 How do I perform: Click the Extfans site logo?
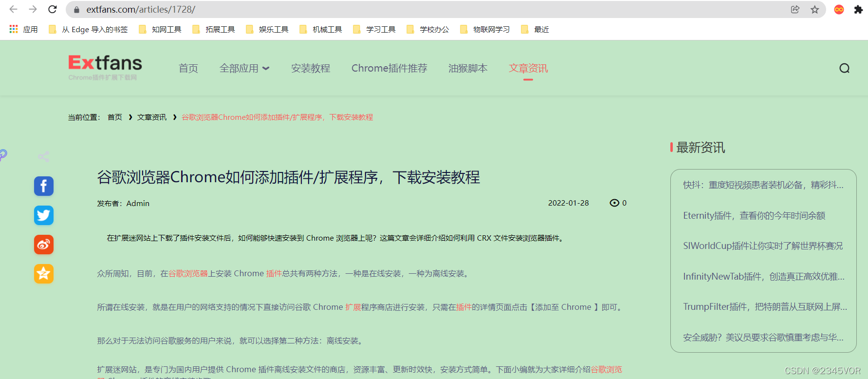pyautogui.click(x=105, y=67)
